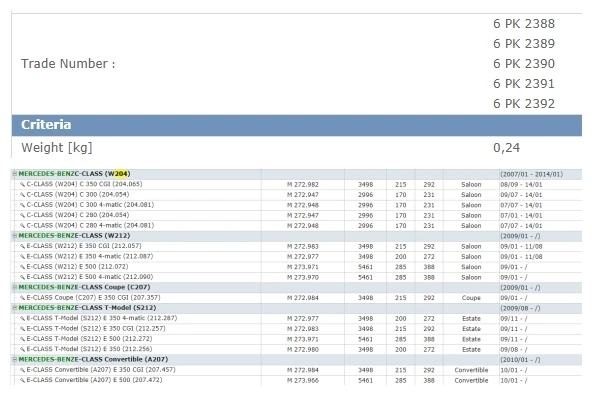The image size is (592, 395).
Task: Click trade number 6 PK 2390
Action: pyautogui.click(x=524, y=63)
